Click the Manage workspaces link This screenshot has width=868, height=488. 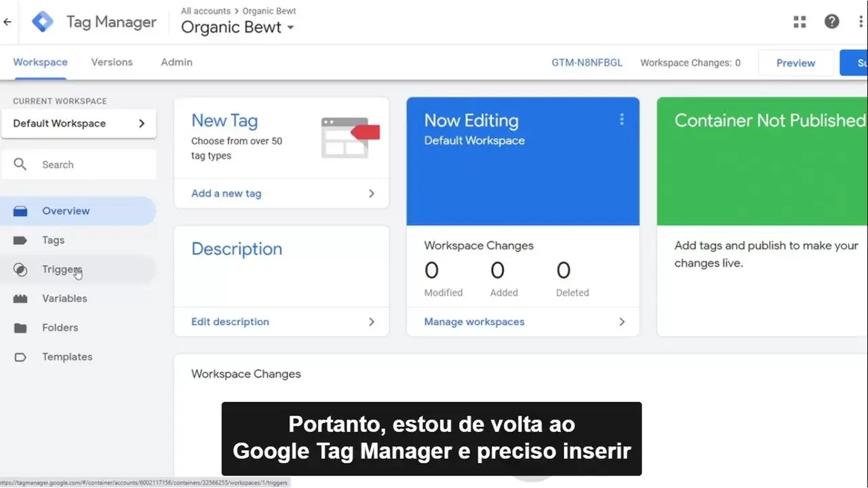click(x=474, y=322)
